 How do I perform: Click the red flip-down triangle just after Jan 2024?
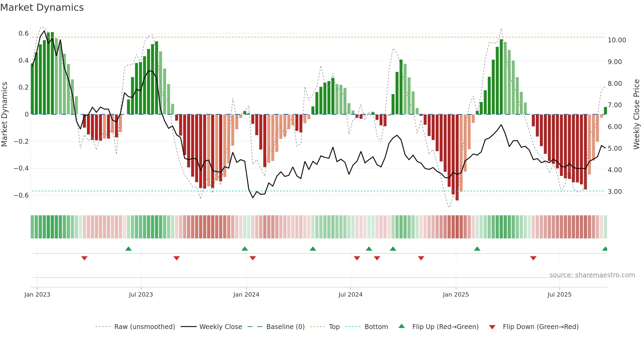click(253, 258)
